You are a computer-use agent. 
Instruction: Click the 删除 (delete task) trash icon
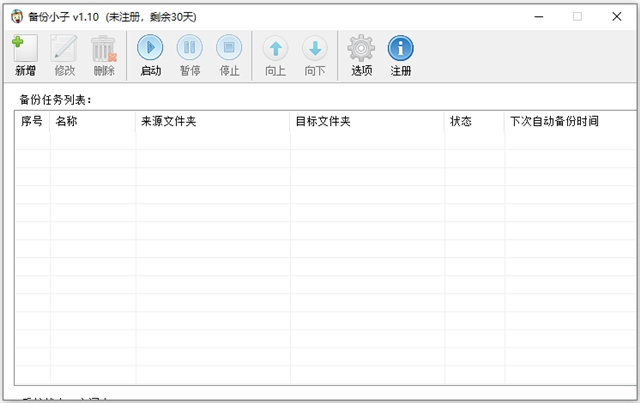104,48
